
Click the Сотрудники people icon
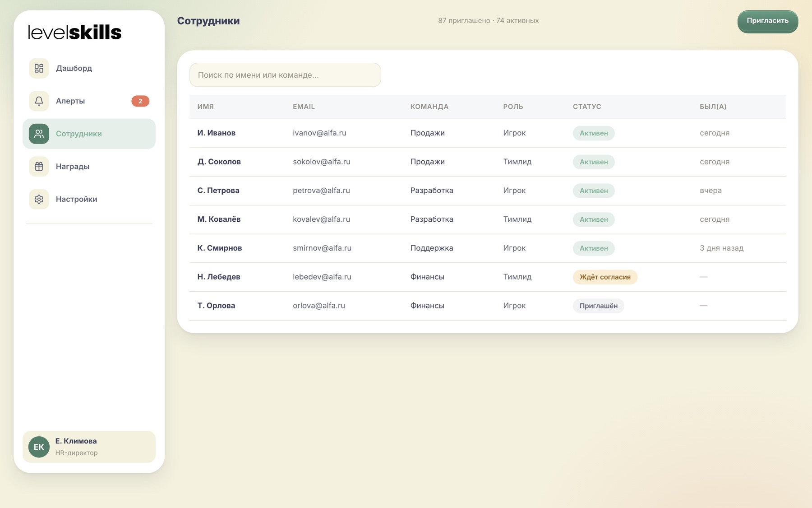pos(39,134)
